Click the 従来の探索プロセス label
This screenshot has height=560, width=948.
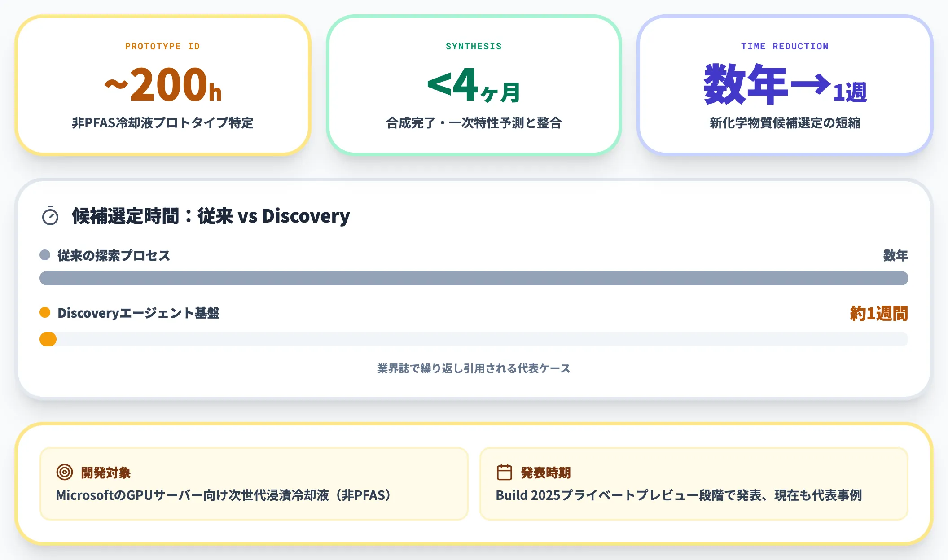(114, 255)
